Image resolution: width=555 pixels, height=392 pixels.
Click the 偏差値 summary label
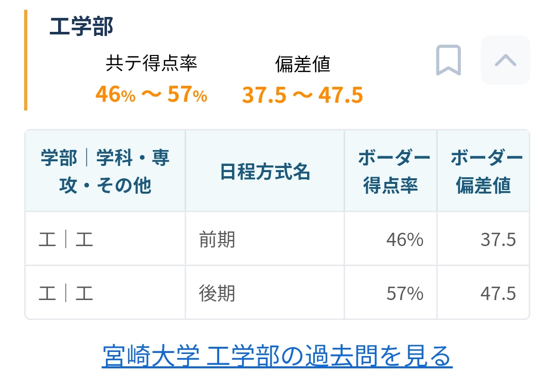pyautogui.click(x=302, y=64)
